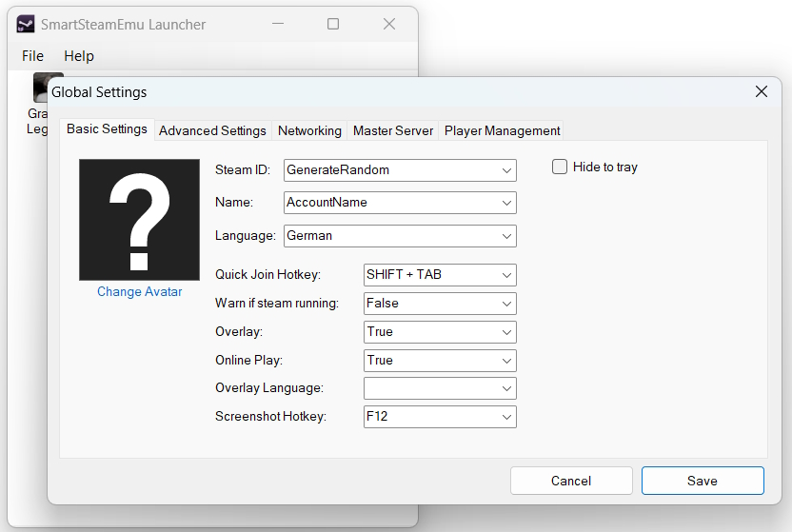
Task: Enable Hide to tray checkbox
Action: (x=560, y=167)
